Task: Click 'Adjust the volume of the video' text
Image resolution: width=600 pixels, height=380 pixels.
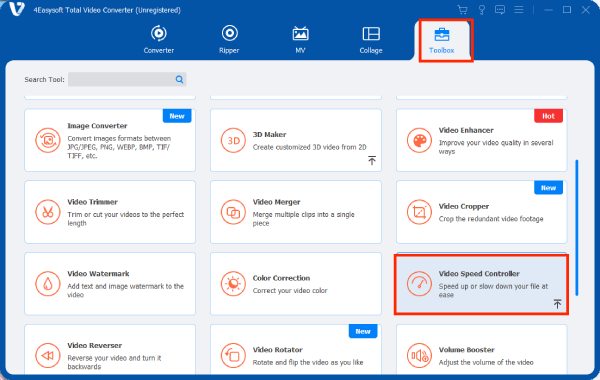Action: coord(486,362)
